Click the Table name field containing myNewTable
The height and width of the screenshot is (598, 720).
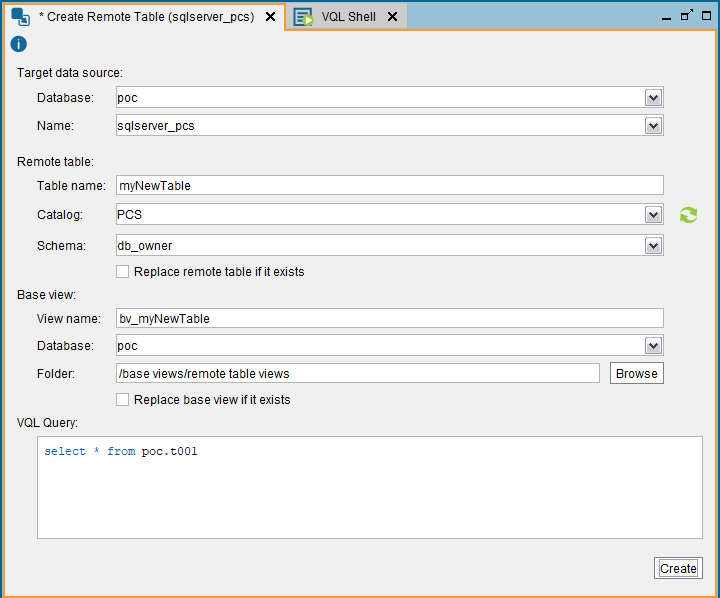click(x=389, y=185)
